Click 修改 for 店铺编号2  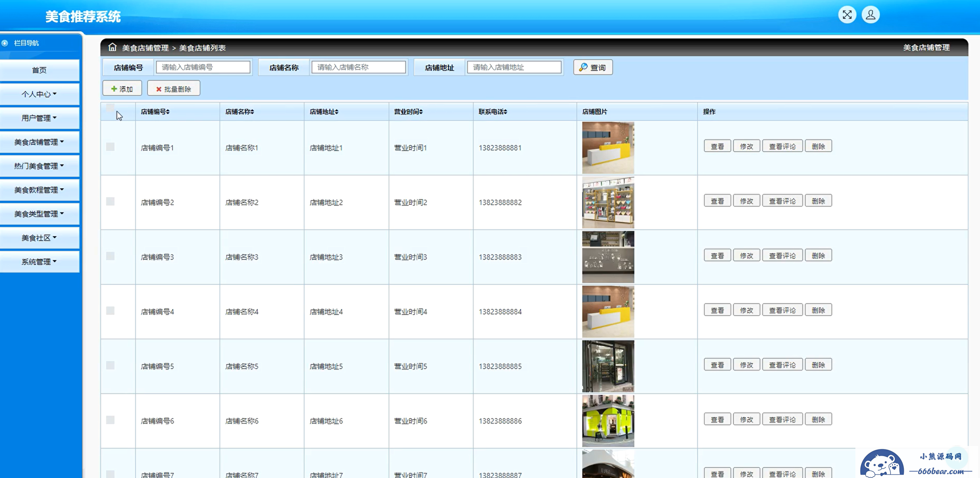(x=746, y=201)
